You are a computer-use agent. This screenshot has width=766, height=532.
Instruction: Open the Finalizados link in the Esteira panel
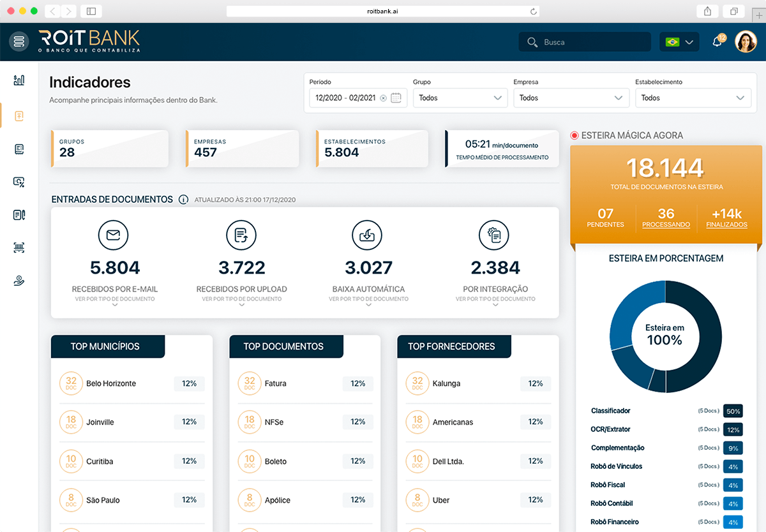[x=726, y=225]
